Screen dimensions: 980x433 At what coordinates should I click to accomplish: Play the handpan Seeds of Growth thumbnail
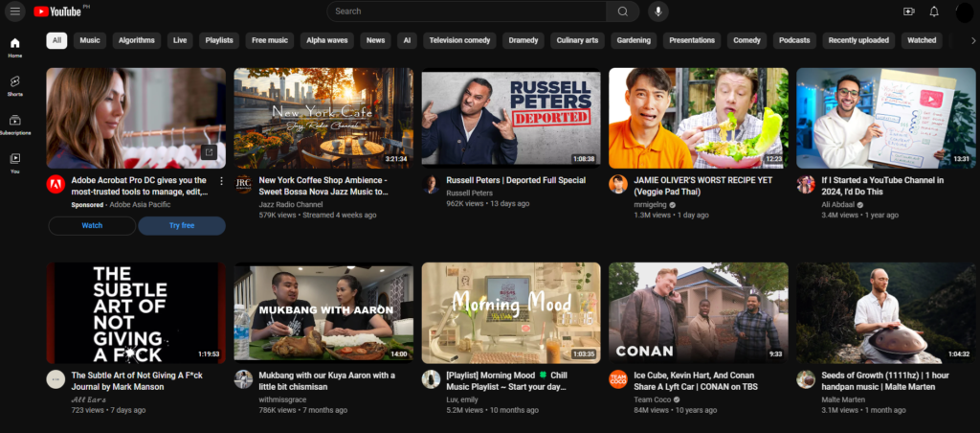(x=886, y=313)
